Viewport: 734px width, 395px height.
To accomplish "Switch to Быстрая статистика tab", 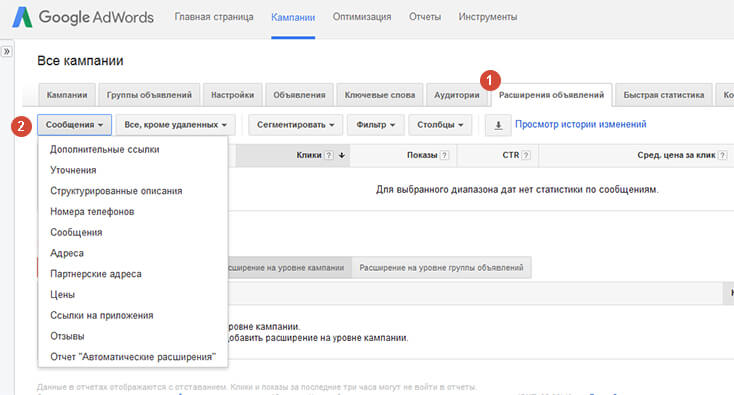I will click(664, 95).
